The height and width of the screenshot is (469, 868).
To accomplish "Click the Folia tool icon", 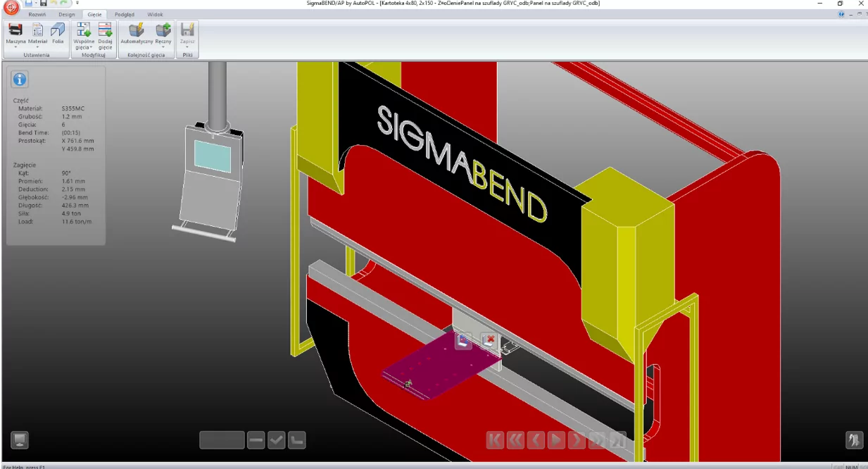I will [x=58, y=30].
